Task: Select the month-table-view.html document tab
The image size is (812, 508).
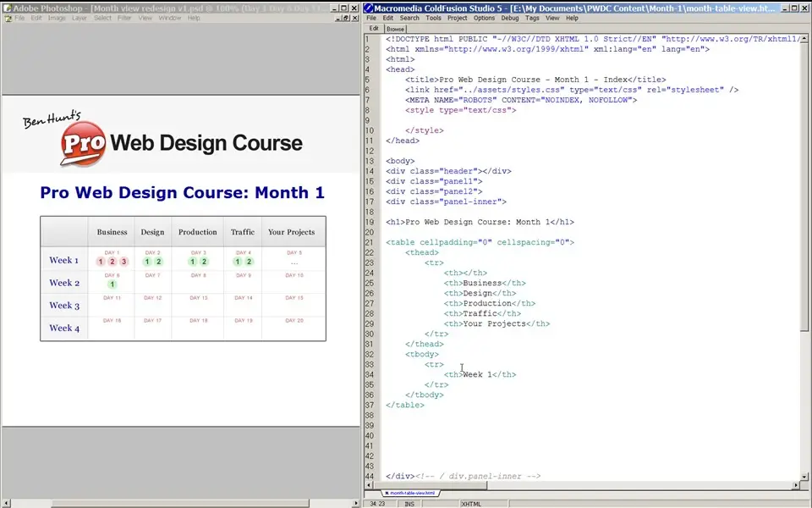Action: coord(412,493)
